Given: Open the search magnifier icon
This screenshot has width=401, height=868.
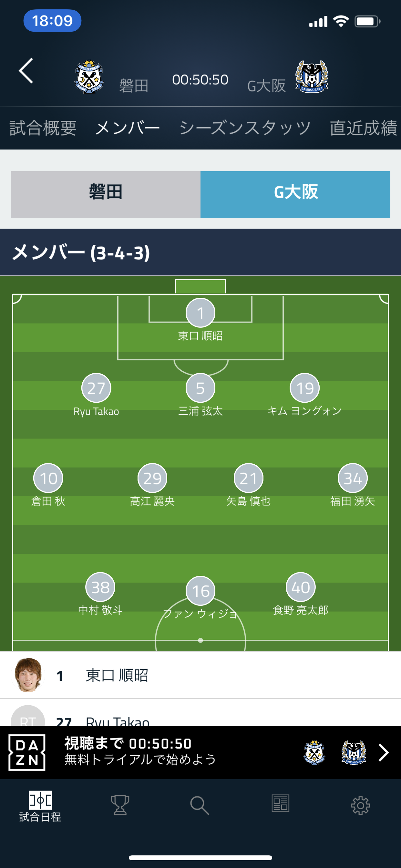Looking at the screenshot, I should tap(200, 805).
